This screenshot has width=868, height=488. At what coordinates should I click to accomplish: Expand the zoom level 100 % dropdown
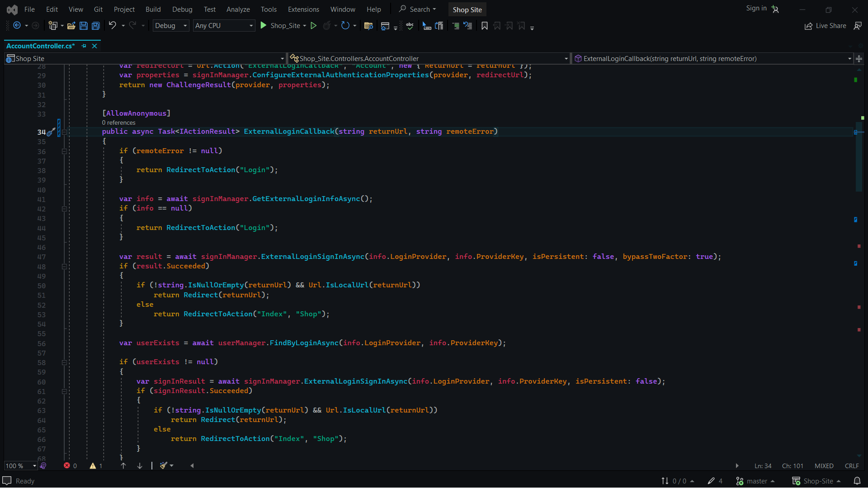coord(34,466)
